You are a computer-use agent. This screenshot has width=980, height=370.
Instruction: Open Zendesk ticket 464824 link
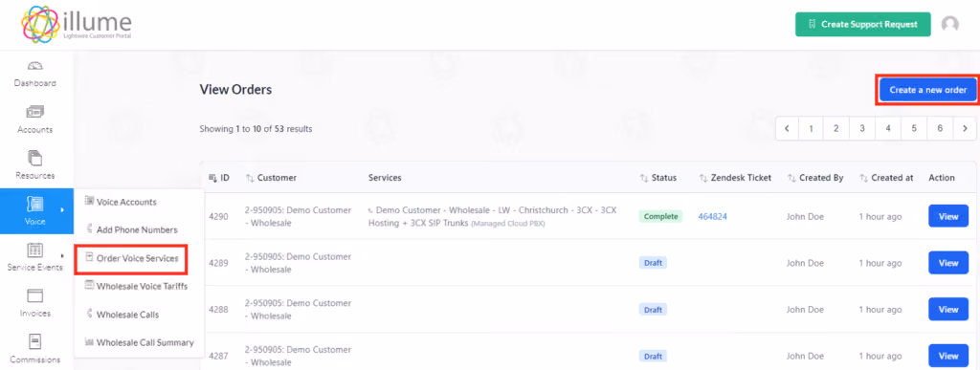[x=712, y=216]
